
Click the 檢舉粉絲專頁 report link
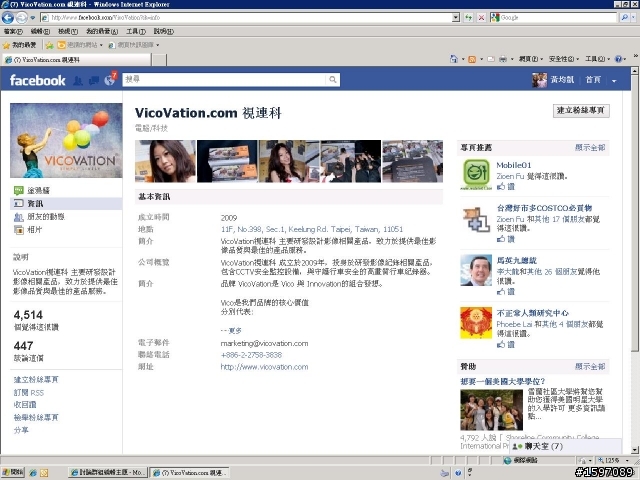pyautogui.click(x=36, y=417)
